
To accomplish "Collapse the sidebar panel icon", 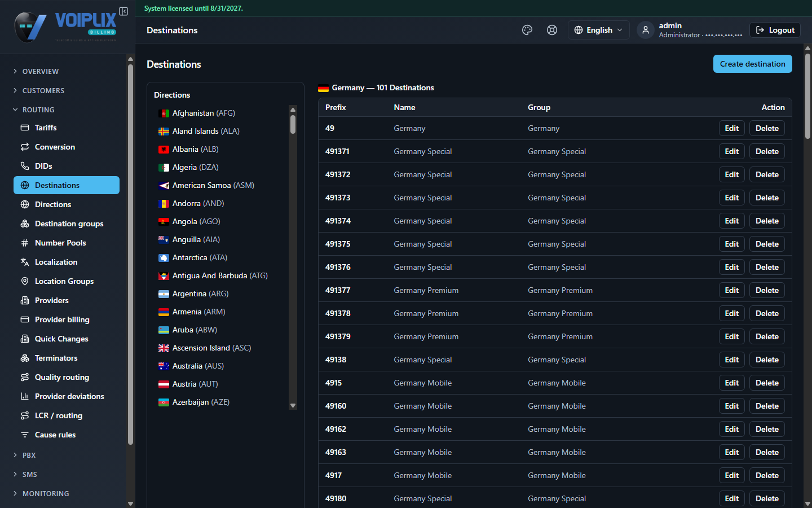I will point(123,11).
